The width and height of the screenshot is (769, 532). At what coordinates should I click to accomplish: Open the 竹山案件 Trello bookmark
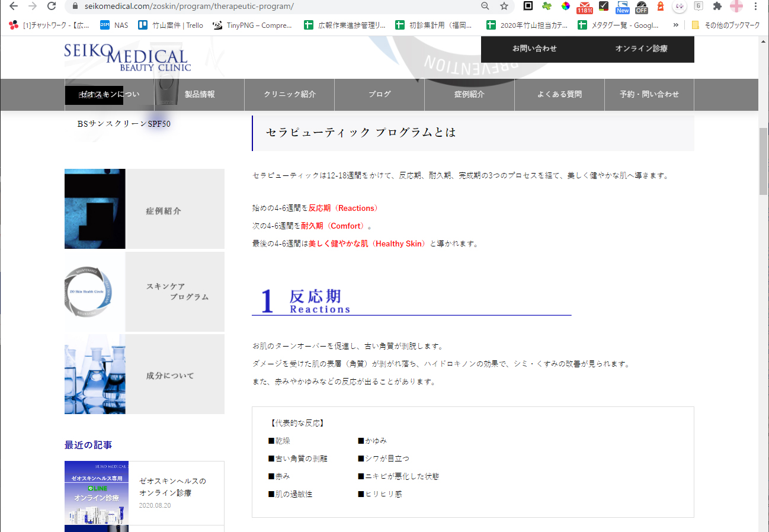tap(171, 25)
